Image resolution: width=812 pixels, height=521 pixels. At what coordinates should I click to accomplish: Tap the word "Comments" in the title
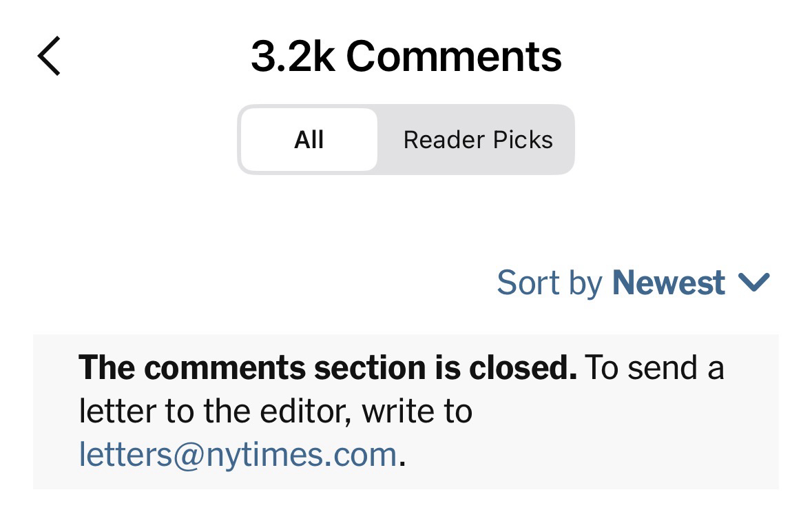pyautogui.click(x=453, y=56)
